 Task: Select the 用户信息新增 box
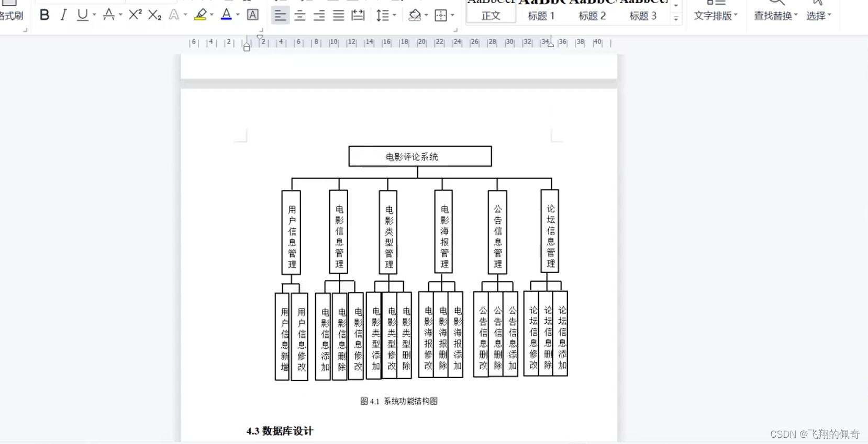click(x=283, y=337)
